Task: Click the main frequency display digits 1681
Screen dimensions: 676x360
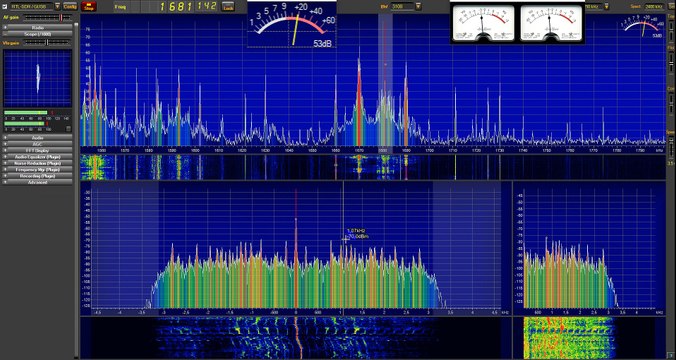Action: [176, 6]
